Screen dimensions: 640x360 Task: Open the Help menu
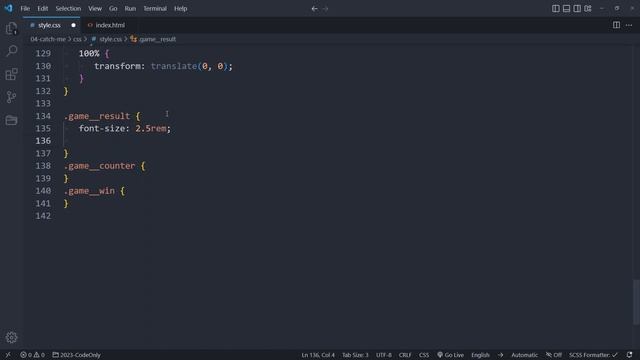pyautogui.click(x=180, y=9)
